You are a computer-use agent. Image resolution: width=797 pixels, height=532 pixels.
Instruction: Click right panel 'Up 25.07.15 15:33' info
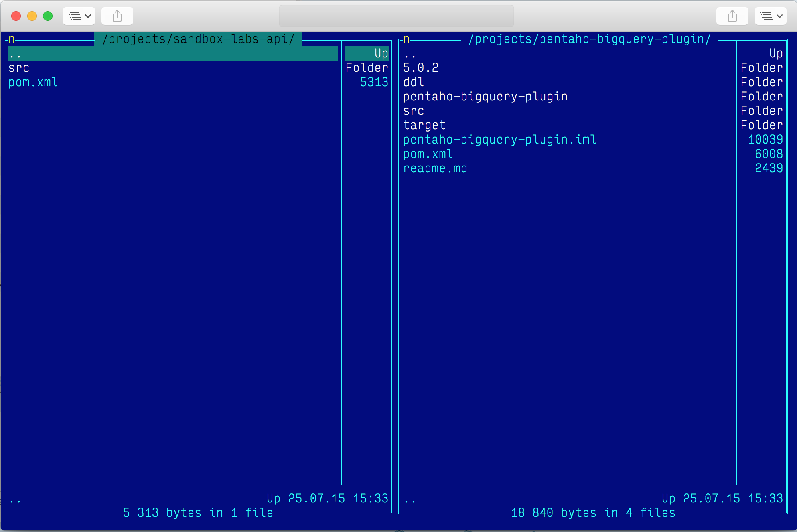(x=722, y=499)
